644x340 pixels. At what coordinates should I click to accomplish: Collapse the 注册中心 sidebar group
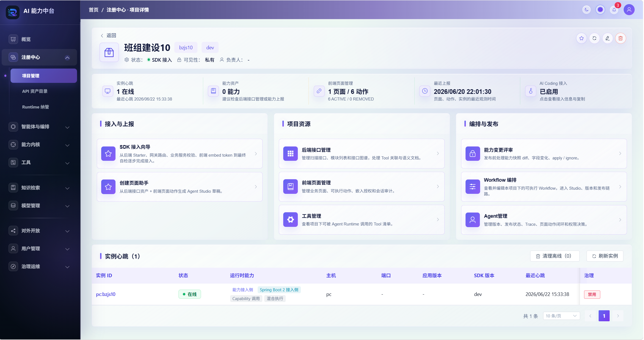tap(39, 57)
